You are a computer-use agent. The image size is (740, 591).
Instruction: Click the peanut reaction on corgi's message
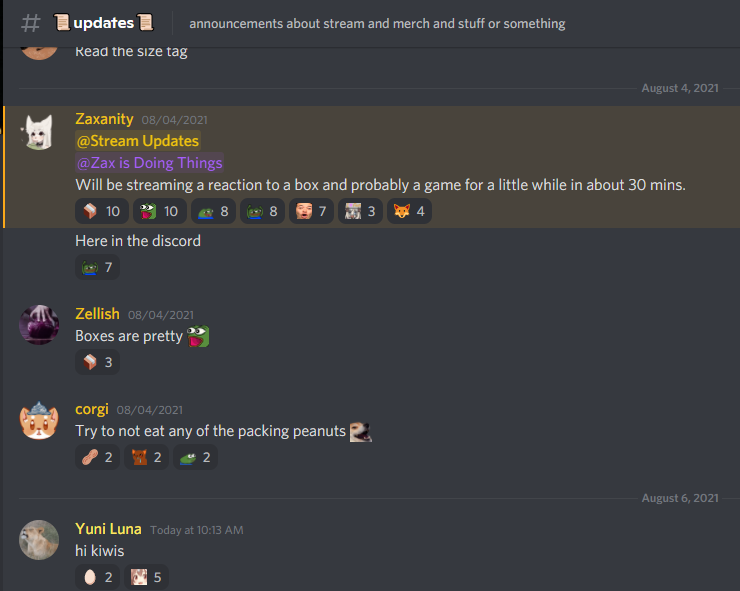[97, 457]
